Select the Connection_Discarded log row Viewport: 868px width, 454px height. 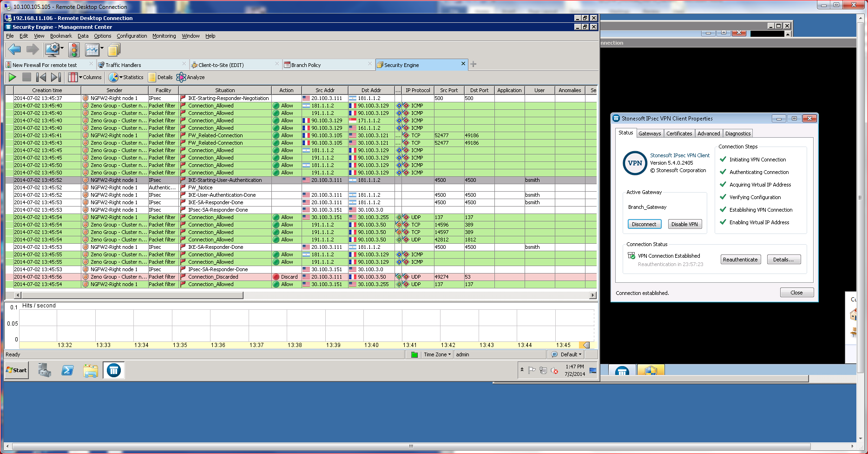(x=301, y=277)
